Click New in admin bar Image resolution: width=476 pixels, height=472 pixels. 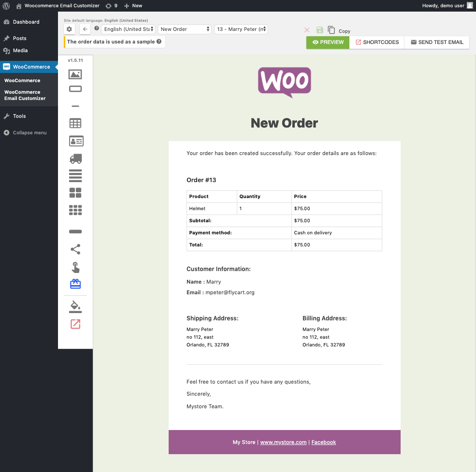click(x=133, y=6)
